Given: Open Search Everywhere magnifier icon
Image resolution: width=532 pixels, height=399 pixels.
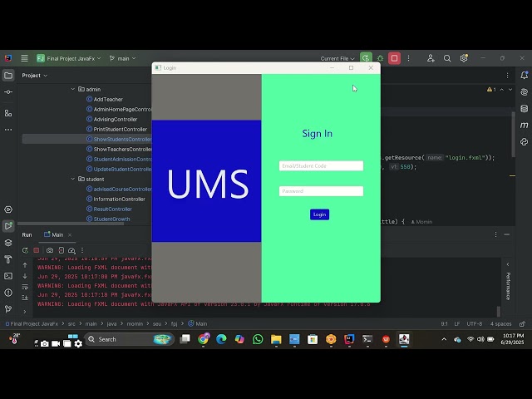Looking at the screenshot, I should coord(447,58).
